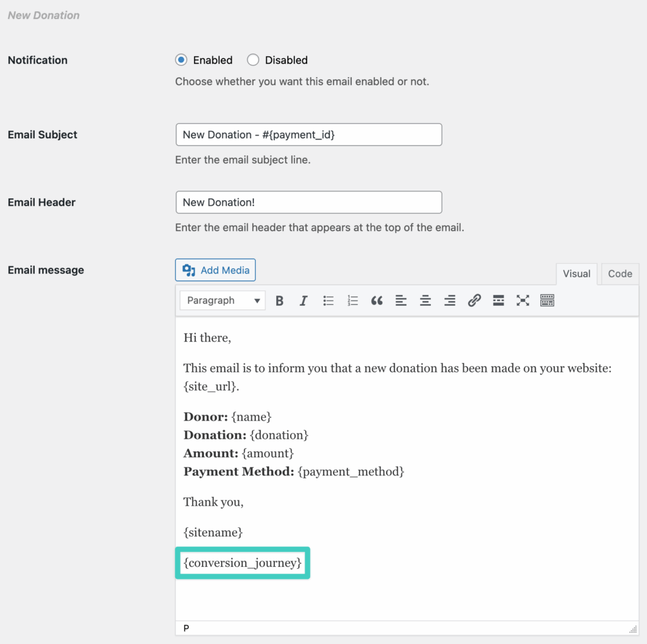Switch to the Code editor tab
The image size is (647, 644).
620,274
